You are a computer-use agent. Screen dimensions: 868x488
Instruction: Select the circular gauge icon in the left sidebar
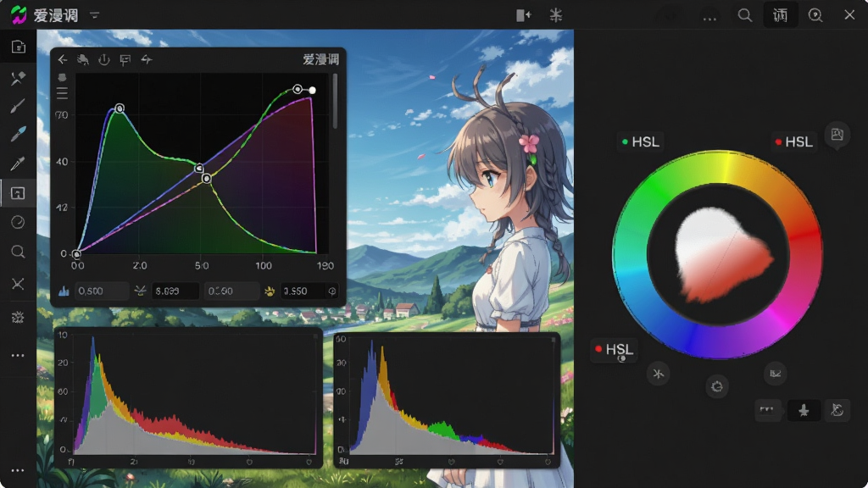point(18,223)
